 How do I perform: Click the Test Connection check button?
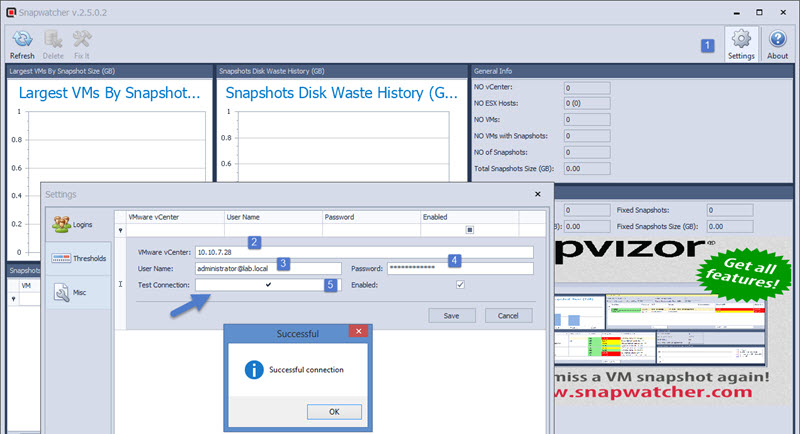268,285
